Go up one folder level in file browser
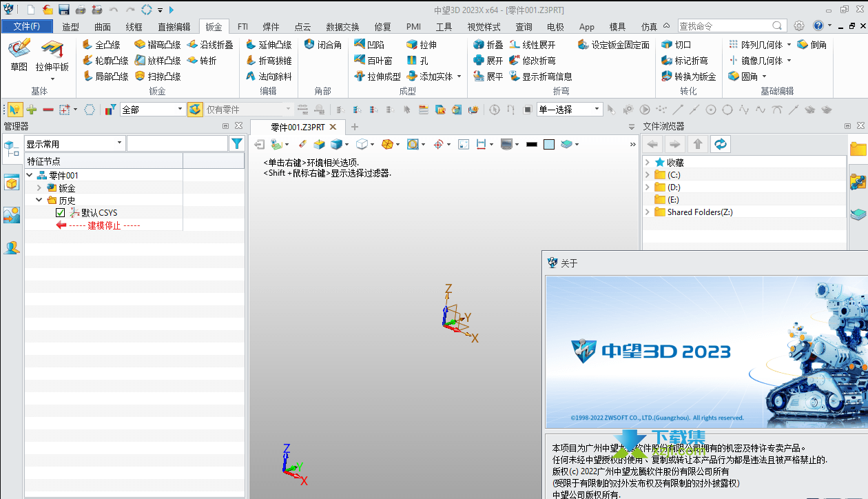This screenshot has height=499, width=868. 698,144
